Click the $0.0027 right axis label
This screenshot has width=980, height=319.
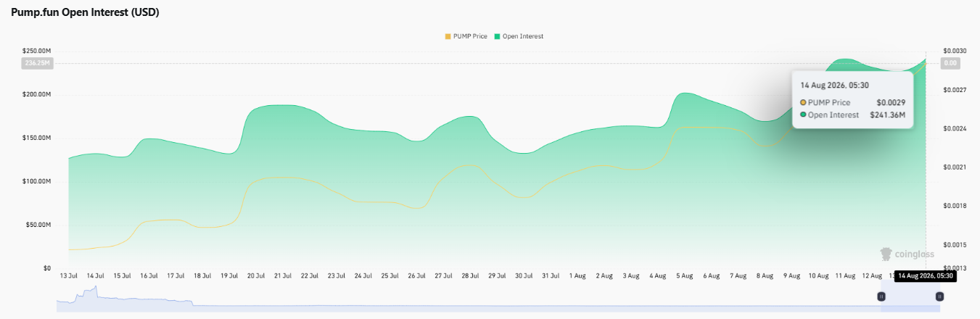pos(954,90)
